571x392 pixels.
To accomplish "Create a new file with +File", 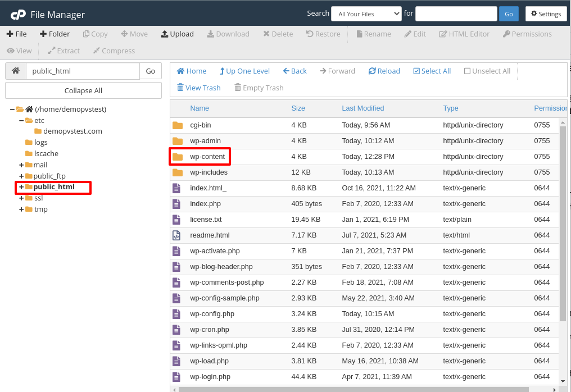I will [17, 34].
